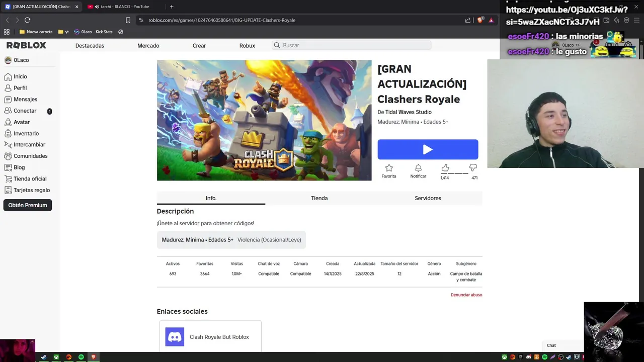Click the Brave browser taskbar icon

tap(93, 357)
